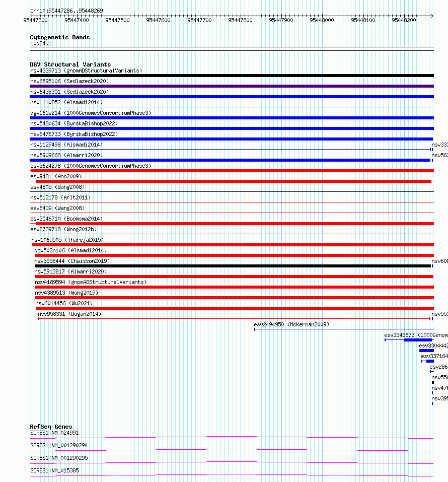Image resolution: width=448 pixels, height=482 pixels.
Task: Select the 10q24.1 band label
Action: pyautogui.click(x=41, y=44)
